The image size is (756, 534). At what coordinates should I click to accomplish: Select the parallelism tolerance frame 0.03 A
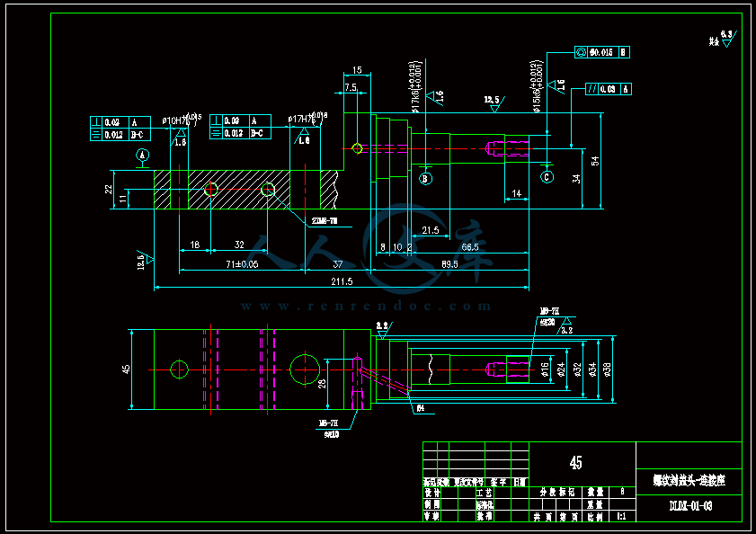click(x=609, y=89)
